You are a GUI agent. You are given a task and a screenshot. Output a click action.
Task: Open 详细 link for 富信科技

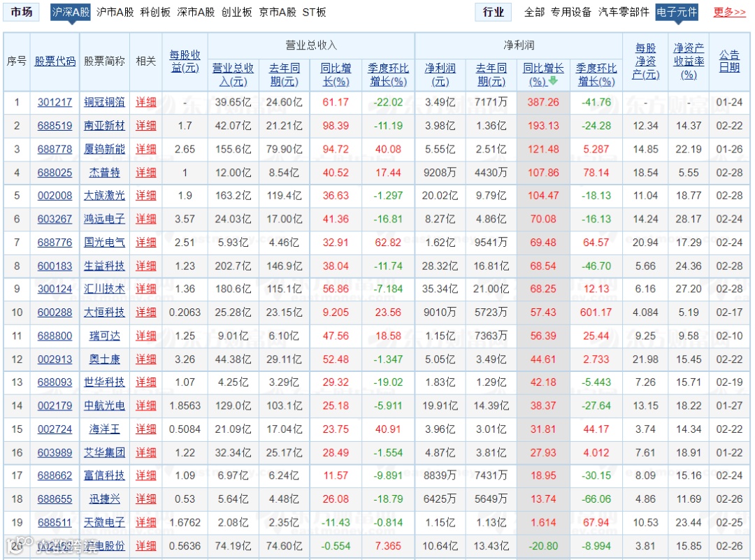146,475
